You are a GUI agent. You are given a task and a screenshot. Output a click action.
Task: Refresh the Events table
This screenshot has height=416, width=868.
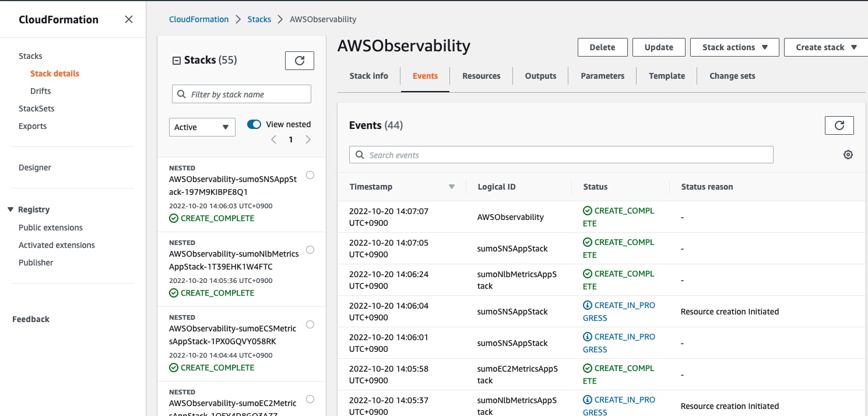point(839,125)
